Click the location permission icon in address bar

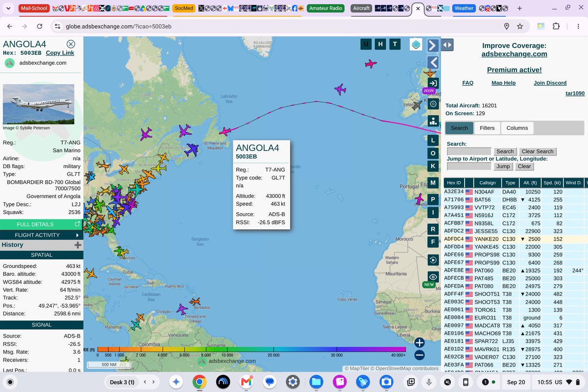tap(507, 26)
